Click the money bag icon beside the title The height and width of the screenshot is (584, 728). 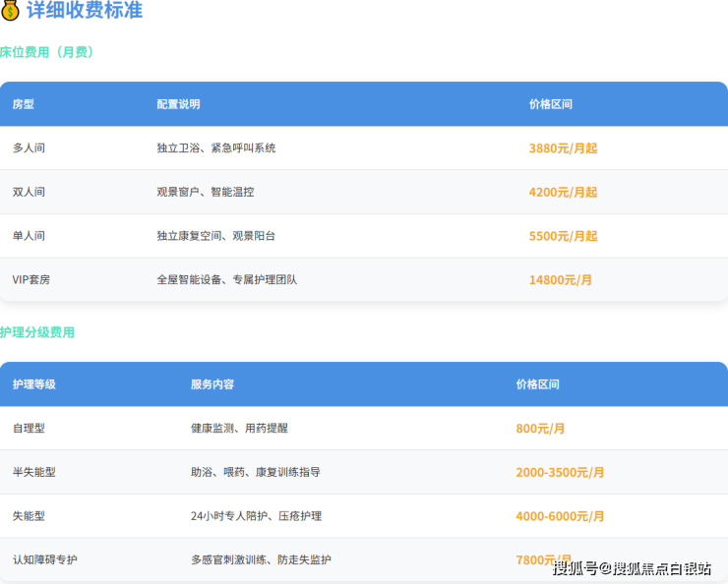coord(11,11)
